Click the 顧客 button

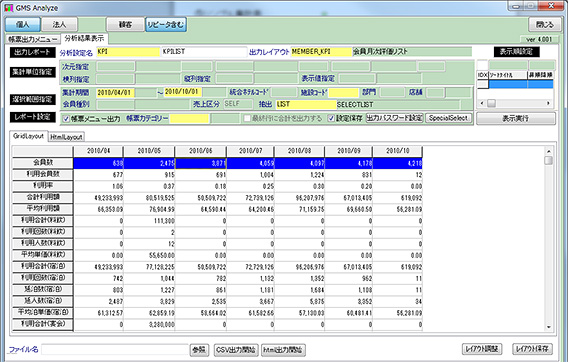point(125,25)
